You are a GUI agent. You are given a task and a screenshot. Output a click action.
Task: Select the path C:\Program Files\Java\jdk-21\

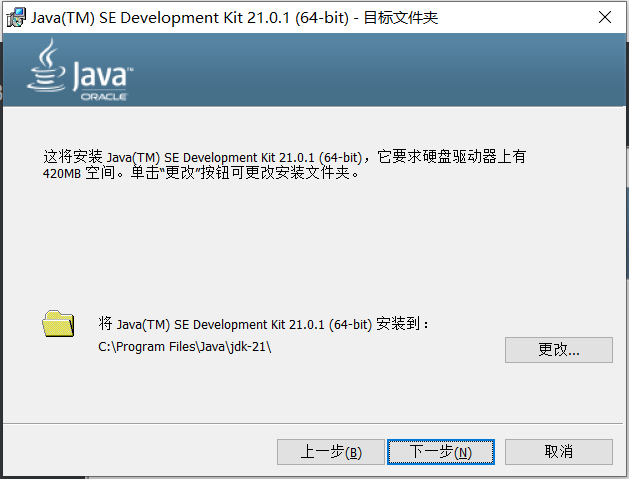[x=185, y=347]
